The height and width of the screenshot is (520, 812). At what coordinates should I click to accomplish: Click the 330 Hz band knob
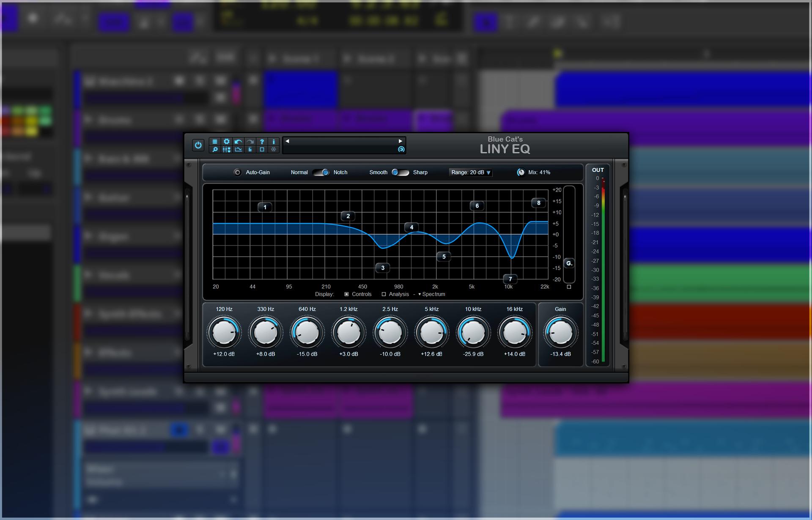[x=266, y=333]
